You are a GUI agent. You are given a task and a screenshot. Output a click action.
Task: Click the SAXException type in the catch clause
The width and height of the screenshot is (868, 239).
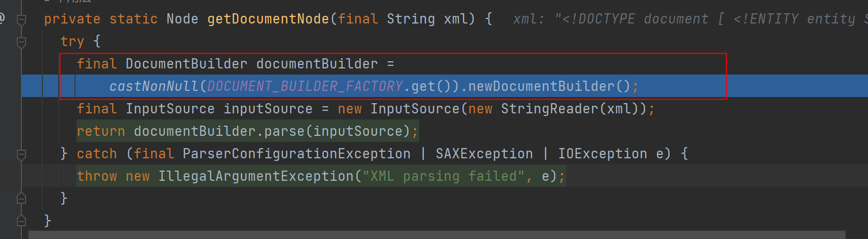[484, 154]
